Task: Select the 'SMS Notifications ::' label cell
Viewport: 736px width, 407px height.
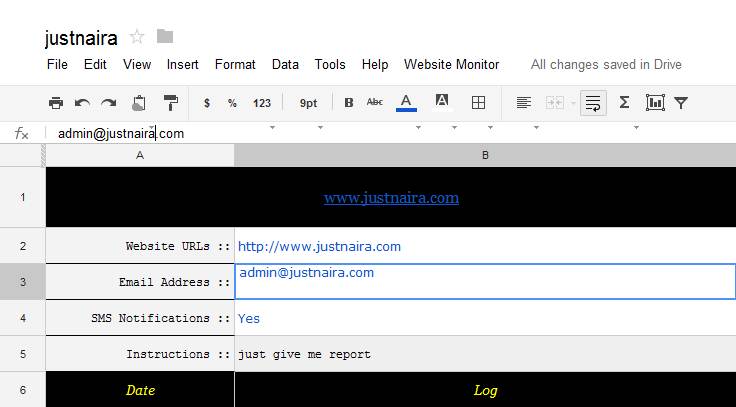Action: [x=140, y=318]
